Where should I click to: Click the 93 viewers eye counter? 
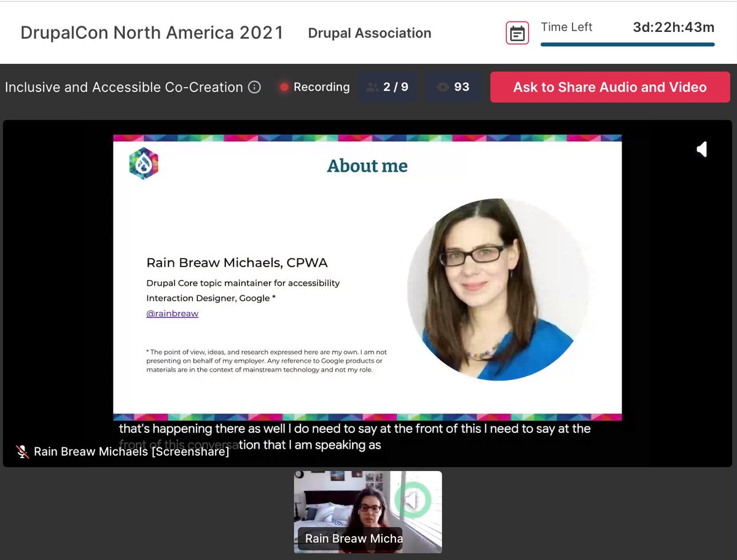tap(453, 87)
